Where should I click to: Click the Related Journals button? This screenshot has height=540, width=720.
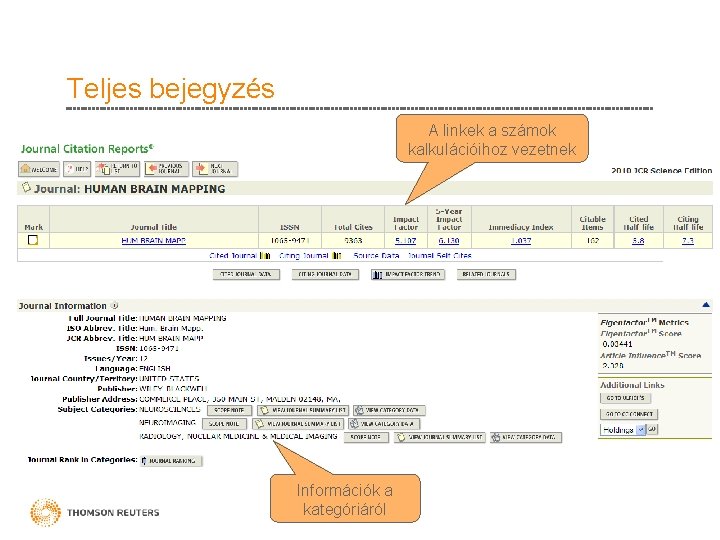coord(486,275)
